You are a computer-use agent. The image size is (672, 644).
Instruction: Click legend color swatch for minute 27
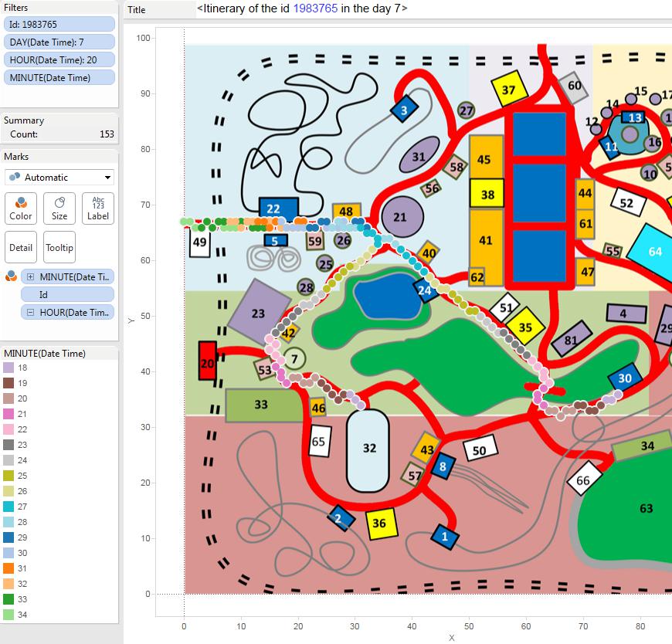point(10,507)
